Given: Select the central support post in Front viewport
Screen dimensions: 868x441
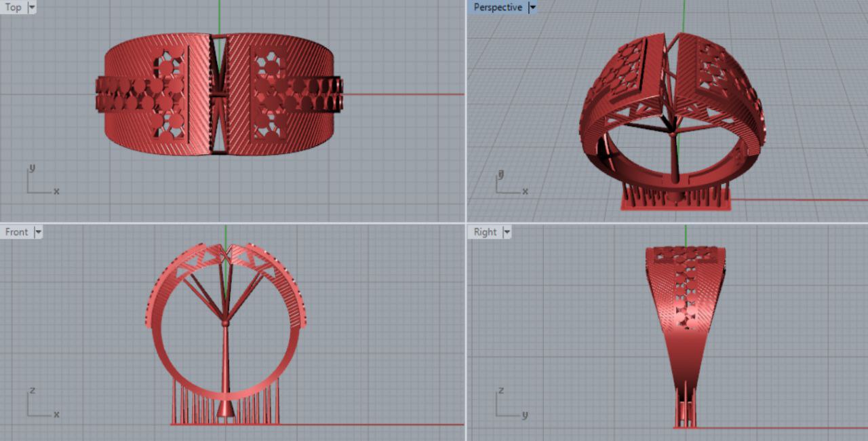Looking at the screenshot, I should pyautogui.click(x=225, y=366).
